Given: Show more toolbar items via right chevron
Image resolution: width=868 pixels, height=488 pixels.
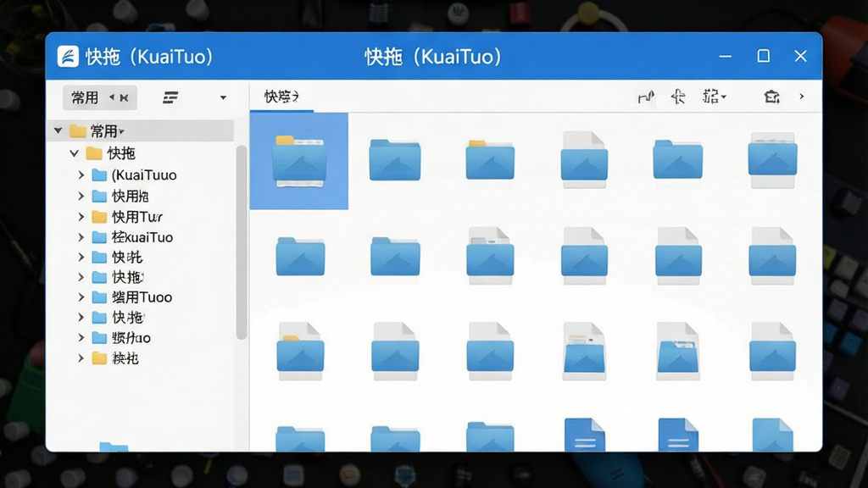Looking at the screenshot, I should tap(802, 97).
